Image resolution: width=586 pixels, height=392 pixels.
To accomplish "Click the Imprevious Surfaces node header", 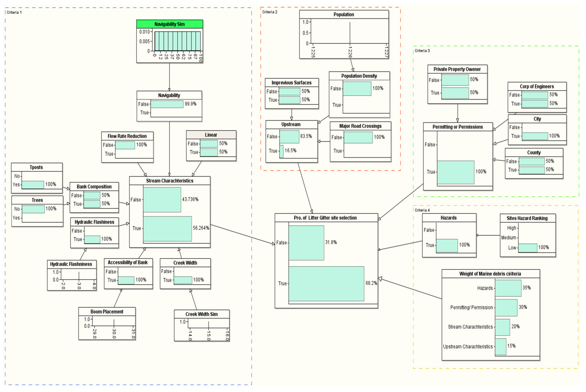I will (291, 83).
